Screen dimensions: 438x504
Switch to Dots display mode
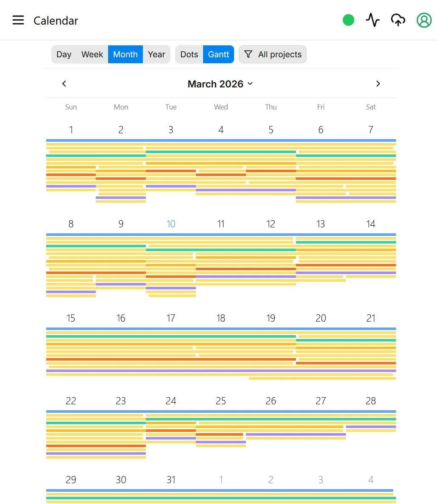click(x=189, y=54)
